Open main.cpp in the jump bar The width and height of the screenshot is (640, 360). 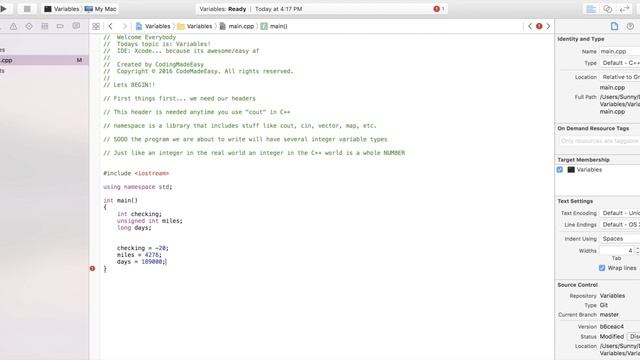pyautogui.click(x=237, y=26)
